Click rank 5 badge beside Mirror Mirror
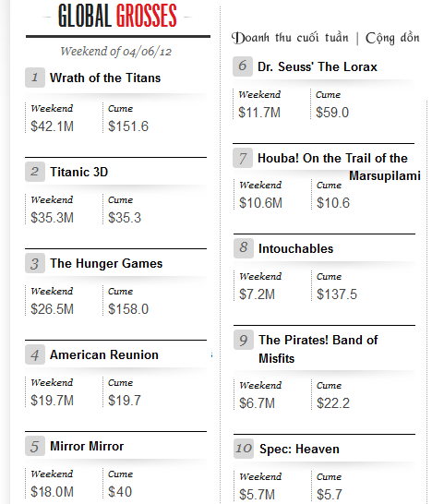432x504 pixels. (35, 446)
